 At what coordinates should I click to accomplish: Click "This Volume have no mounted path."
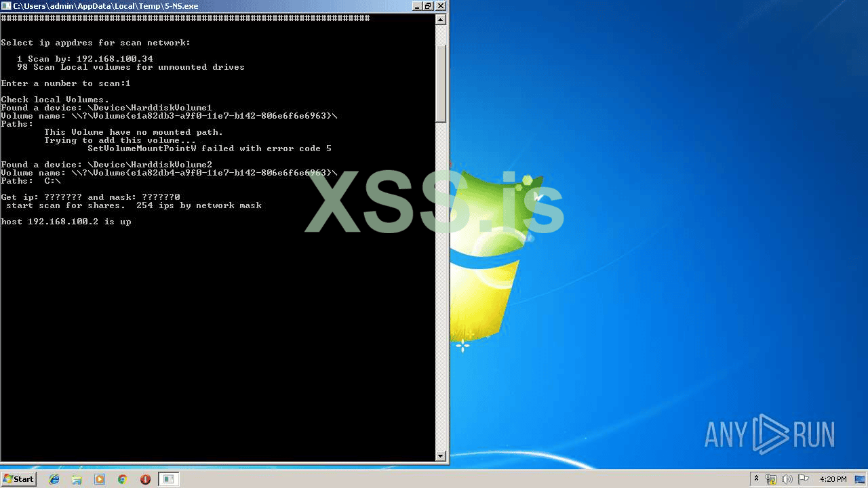[x=134, y=132]
